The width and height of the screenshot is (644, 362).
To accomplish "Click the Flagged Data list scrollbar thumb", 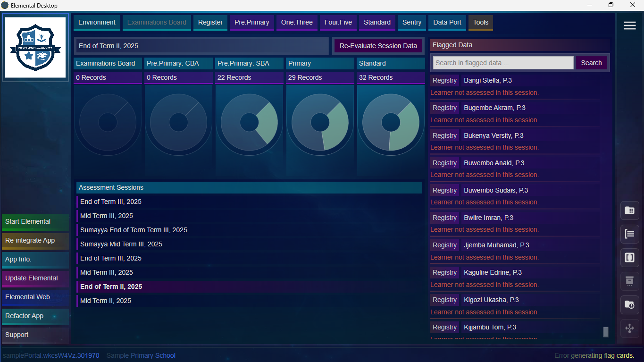I will click(606, 332).
